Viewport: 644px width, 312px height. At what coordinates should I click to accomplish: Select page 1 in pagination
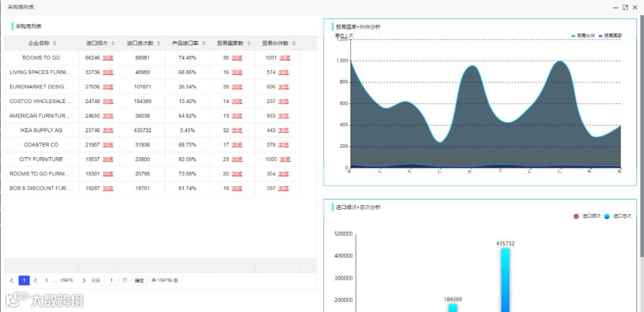[24, 280]
